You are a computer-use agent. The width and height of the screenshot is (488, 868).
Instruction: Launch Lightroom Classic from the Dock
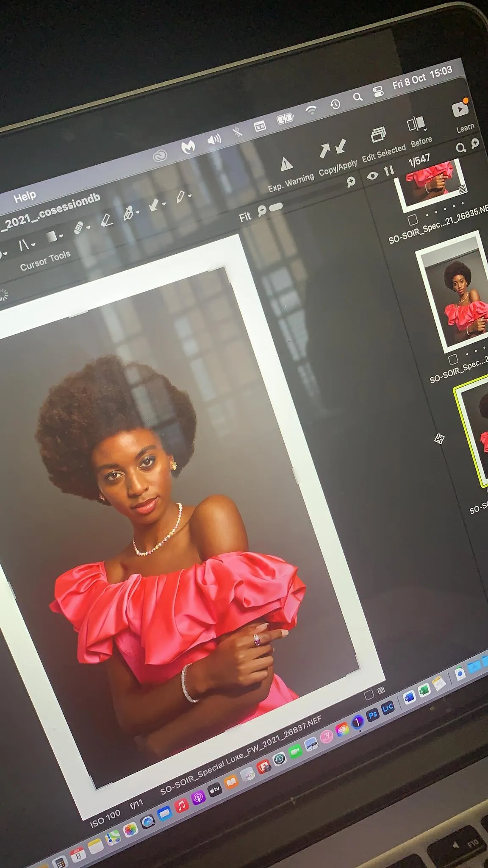click(x=388, y=708)
